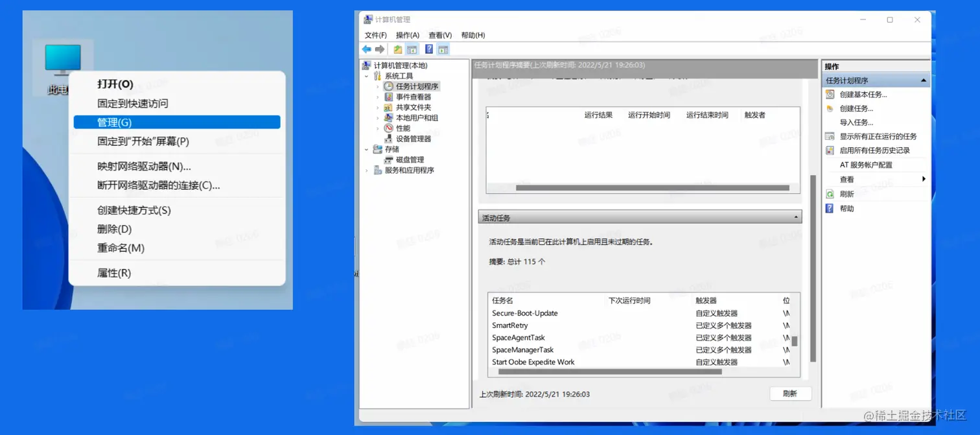Click the green 刷新 icon in Actions pane
The height and width of the screenshot is (435, 980).
tap(830, 194)
